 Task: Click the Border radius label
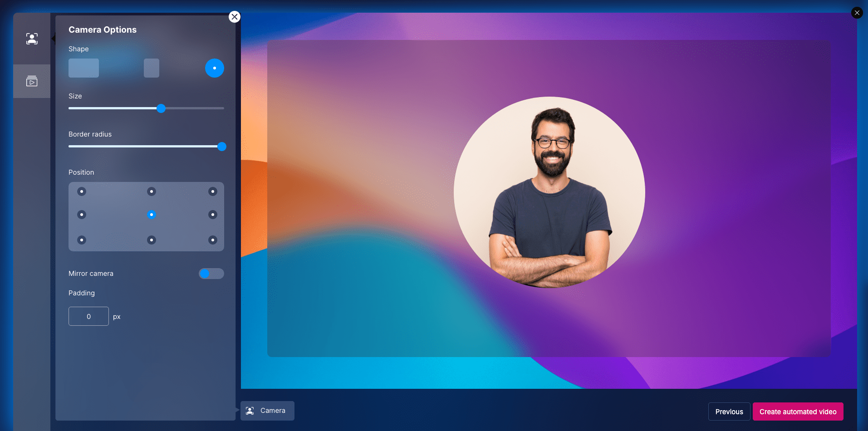pyautogui.click(x=90, y=134)
